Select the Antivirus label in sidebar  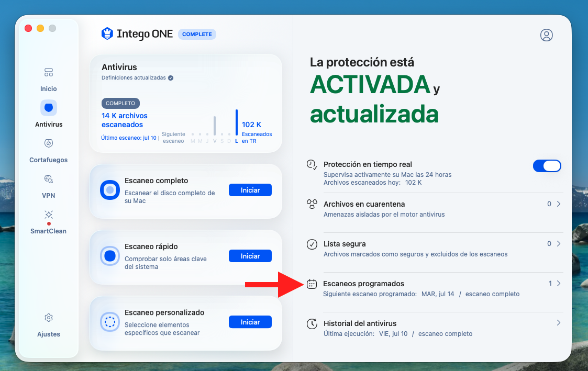coord(49,125)
